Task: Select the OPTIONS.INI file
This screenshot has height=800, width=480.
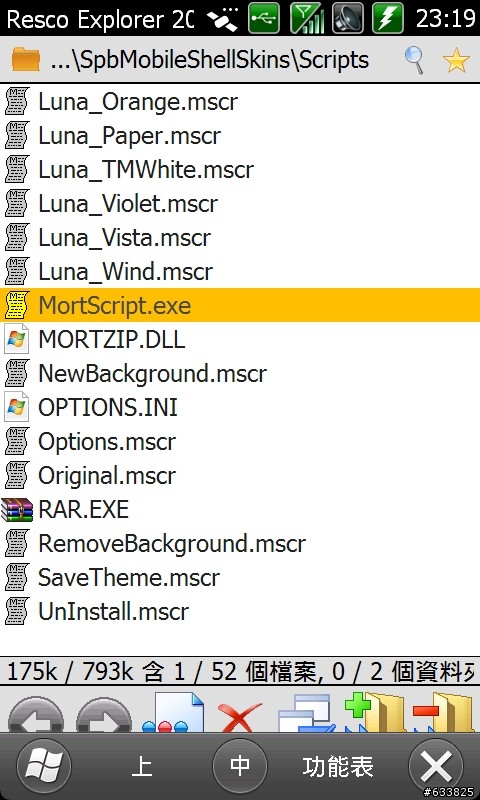Action: 240,407
